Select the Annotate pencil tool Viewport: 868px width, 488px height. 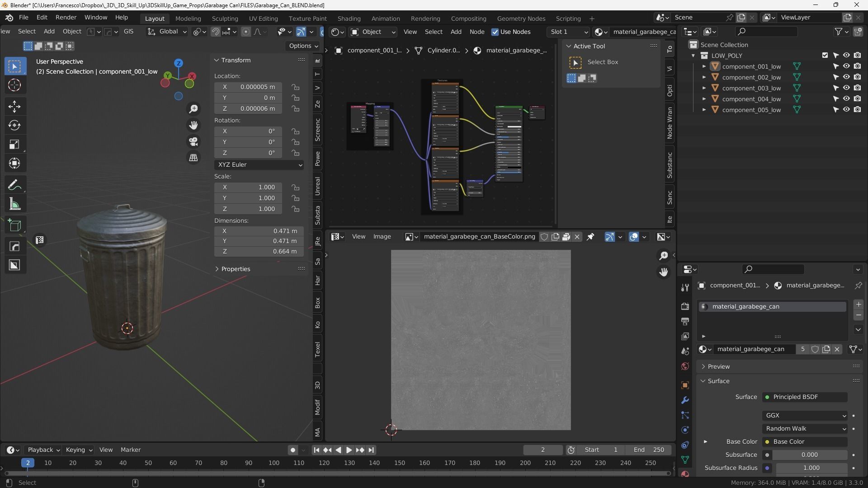tap(14, 185)
